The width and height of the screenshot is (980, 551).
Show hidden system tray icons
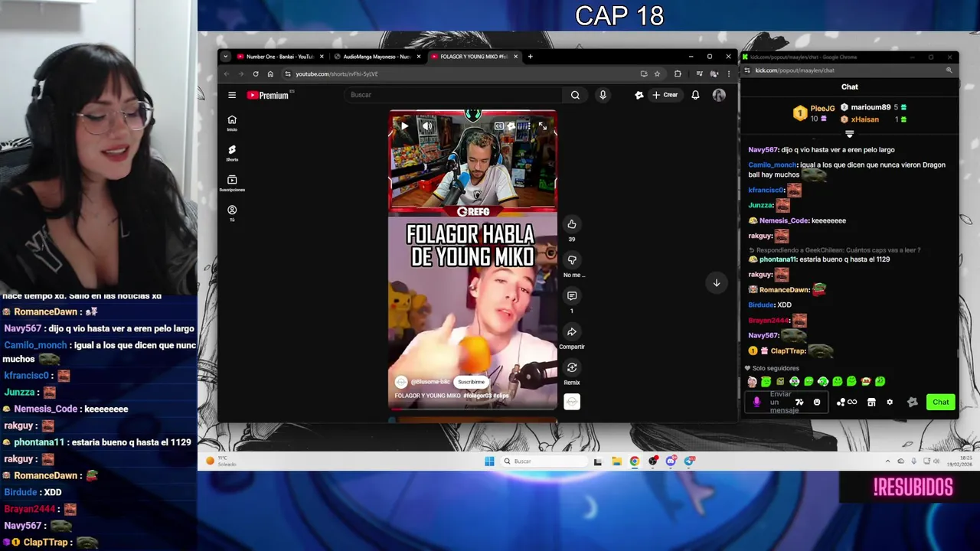(887, 461)
